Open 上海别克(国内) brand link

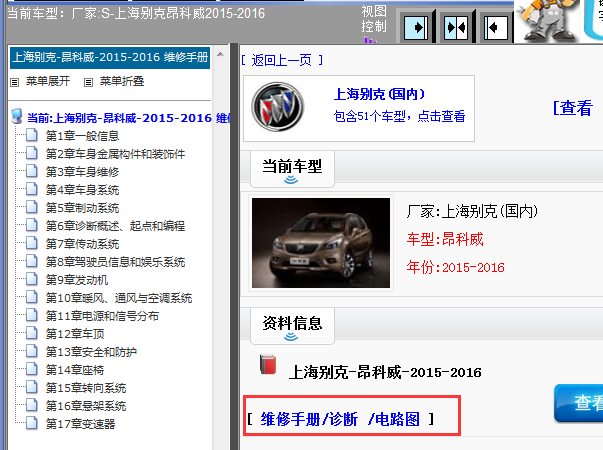(379, 94)
